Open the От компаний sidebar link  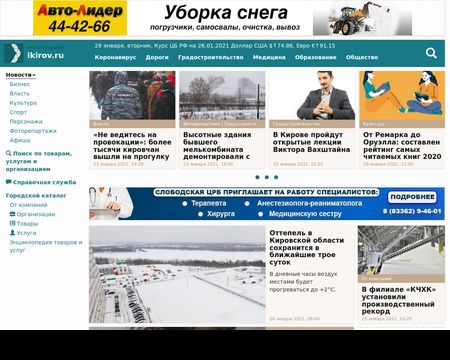point(28,205)
